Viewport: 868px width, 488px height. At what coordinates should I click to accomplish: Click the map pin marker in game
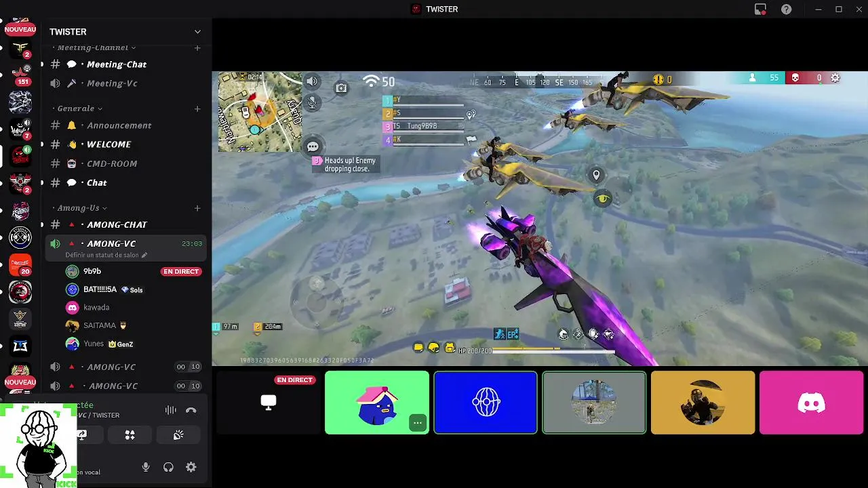click(x=596, y=176)
